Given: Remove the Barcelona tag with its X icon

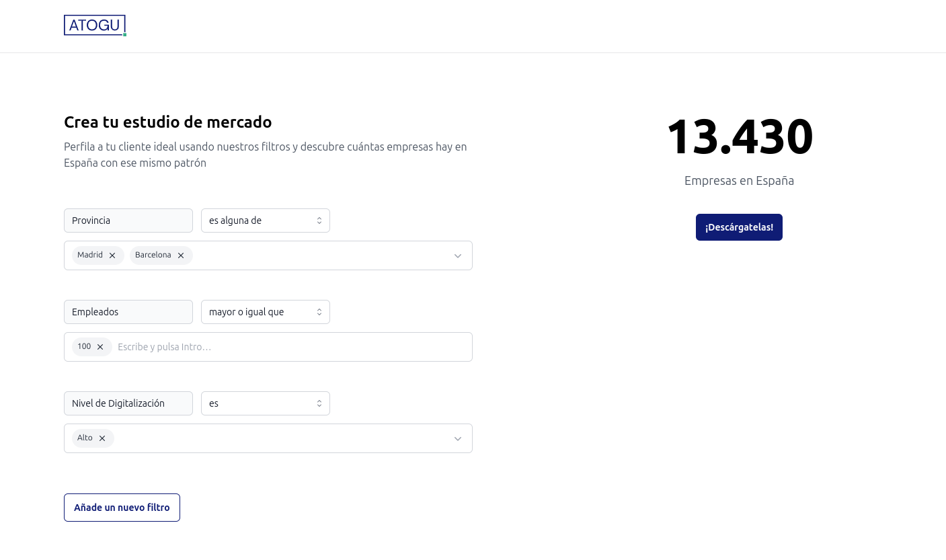Looking at the screenshot, I should click(x=180, y=255).
